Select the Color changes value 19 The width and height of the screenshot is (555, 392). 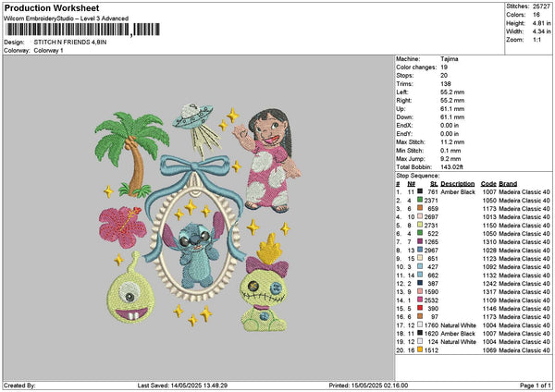(x=444, y=67)
